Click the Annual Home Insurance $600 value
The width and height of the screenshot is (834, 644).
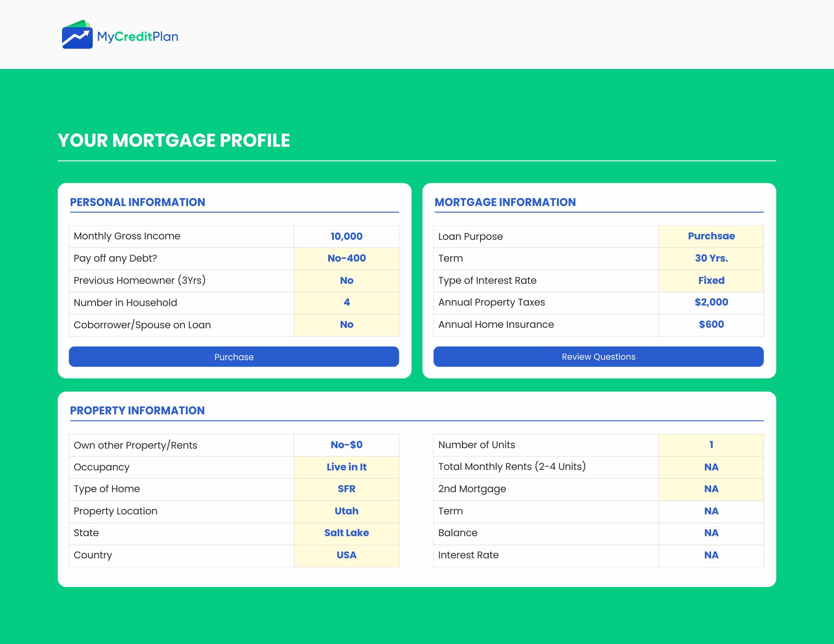tap(711, 325)
